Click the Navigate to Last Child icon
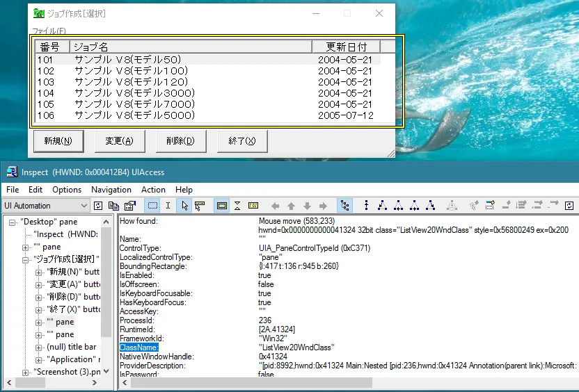579x392 pixels. click(x=430, y=206)
